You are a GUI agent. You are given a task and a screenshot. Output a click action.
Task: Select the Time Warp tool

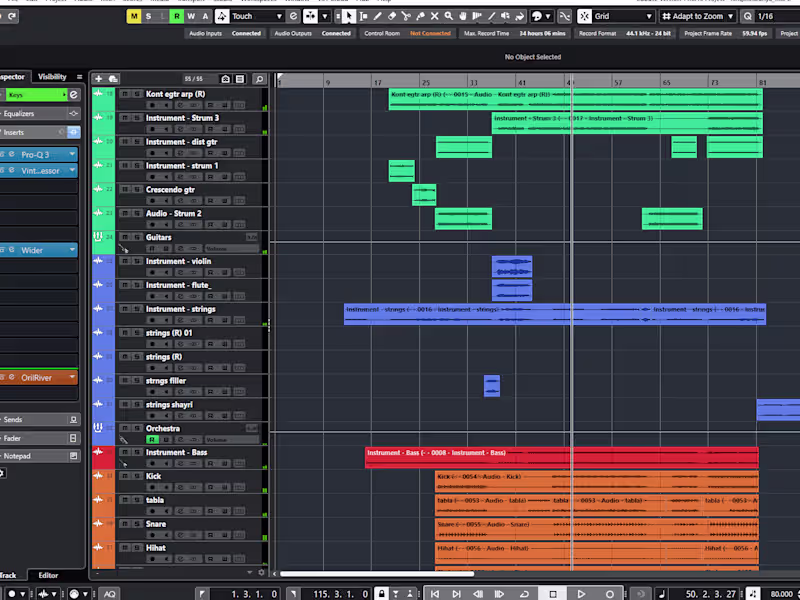pyautogui.click(x=477, y=16)
